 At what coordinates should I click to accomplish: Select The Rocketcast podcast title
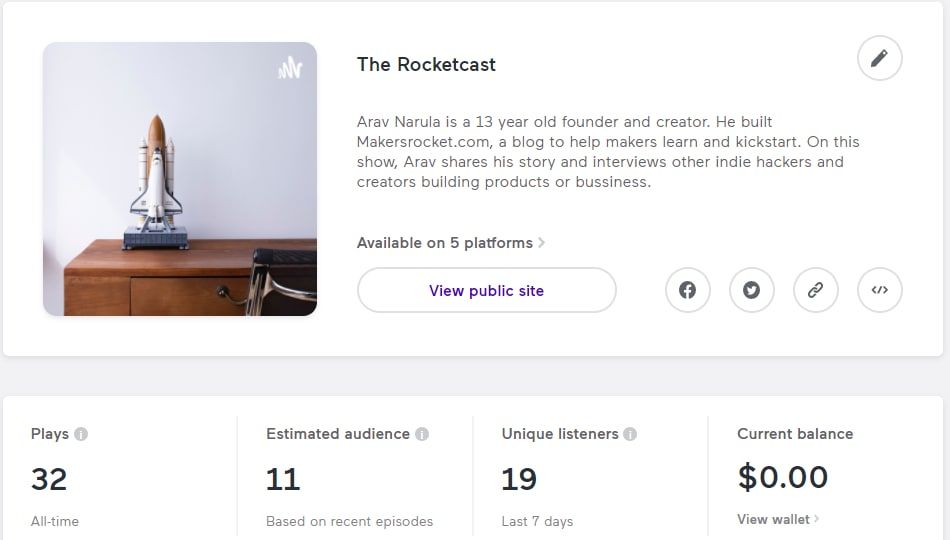click(426, 65)
